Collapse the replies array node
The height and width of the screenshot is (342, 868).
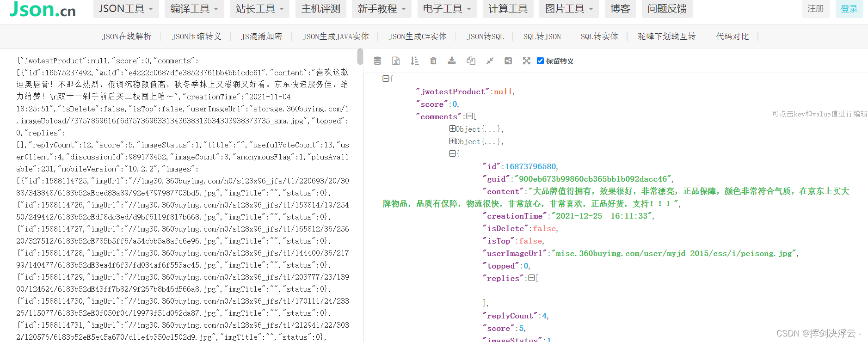pos(531,278)
